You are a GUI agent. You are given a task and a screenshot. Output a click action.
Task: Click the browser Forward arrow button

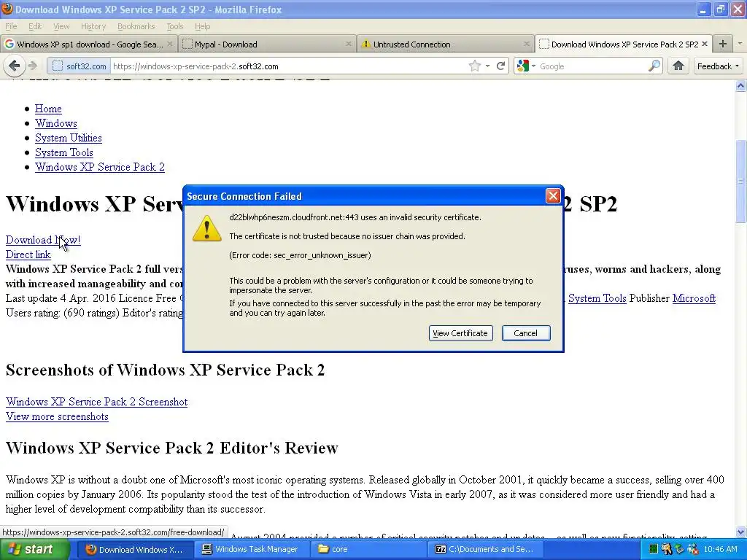tap(33, 66)
